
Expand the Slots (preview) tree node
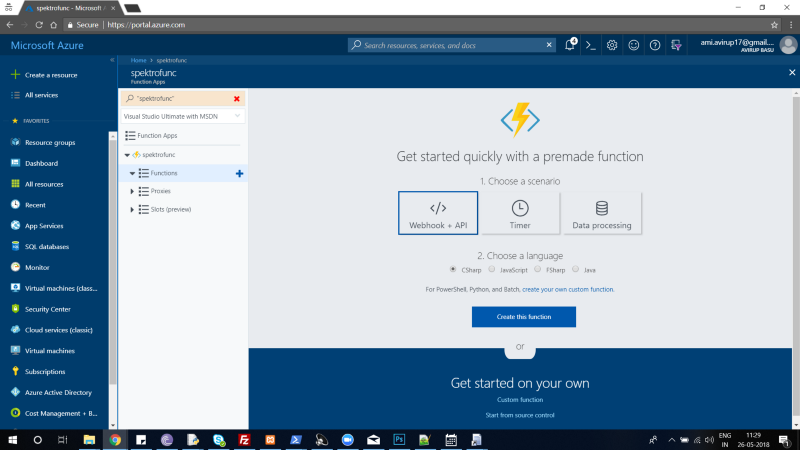pos(132,210)
